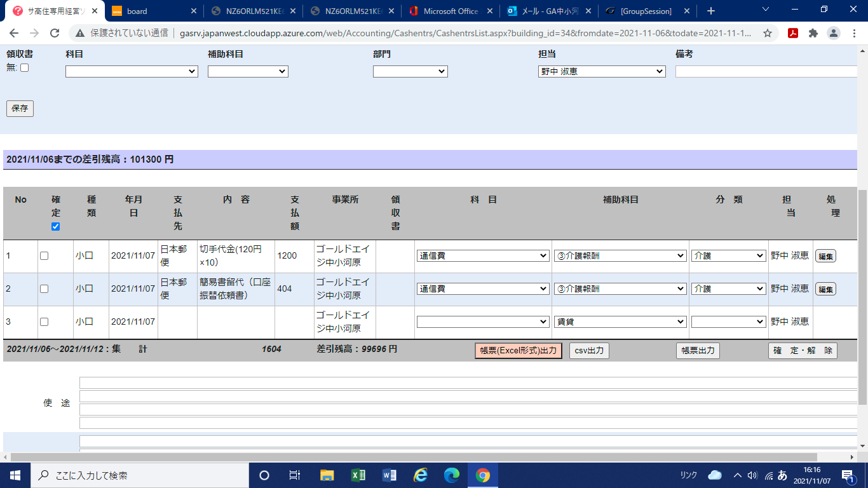Open the 賃貸 補助科目 dropdown in row 3
868x488 pixels.
(x=620, y=322)
